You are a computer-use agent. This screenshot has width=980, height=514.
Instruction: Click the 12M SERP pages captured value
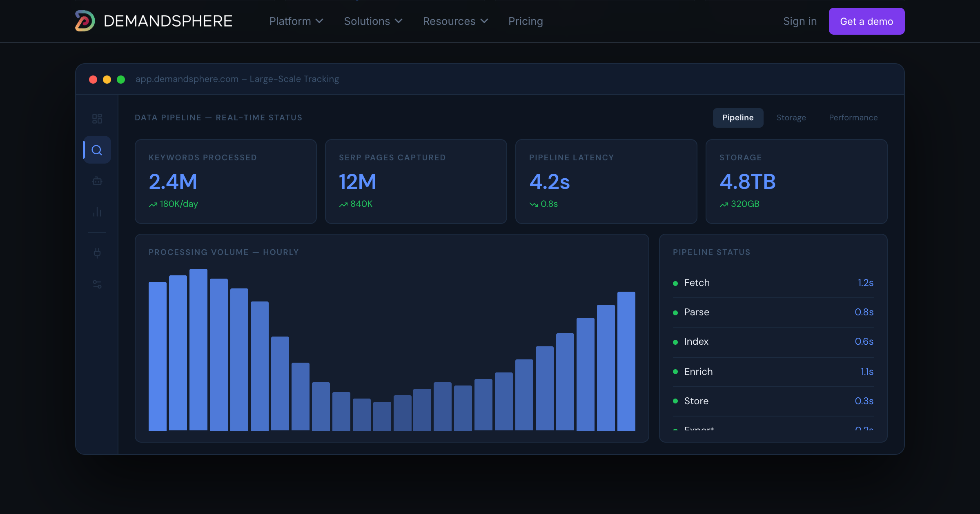[357, 182]
